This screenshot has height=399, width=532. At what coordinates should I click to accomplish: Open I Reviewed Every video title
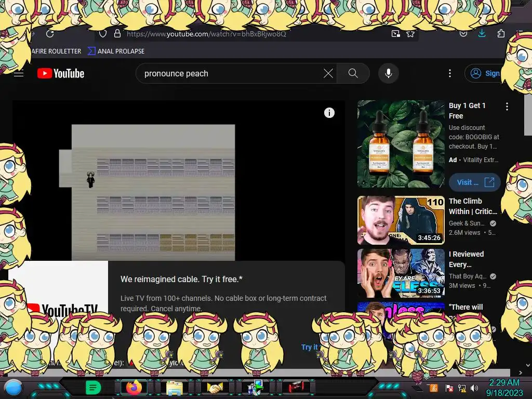click(466, 259)
